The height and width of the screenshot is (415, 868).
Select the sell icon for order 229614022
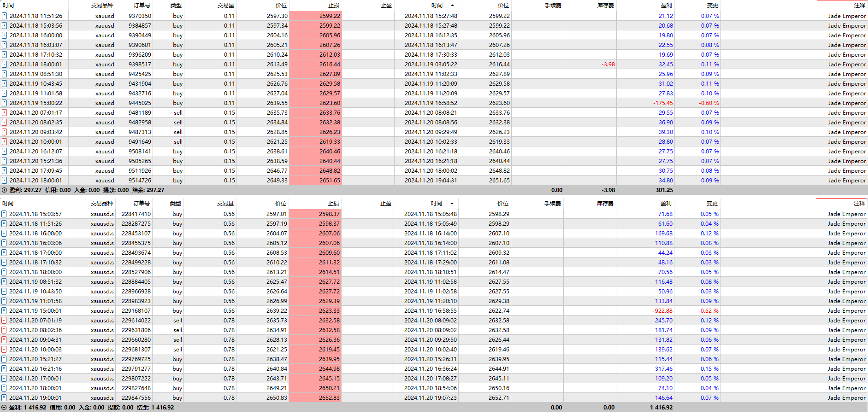4,321
